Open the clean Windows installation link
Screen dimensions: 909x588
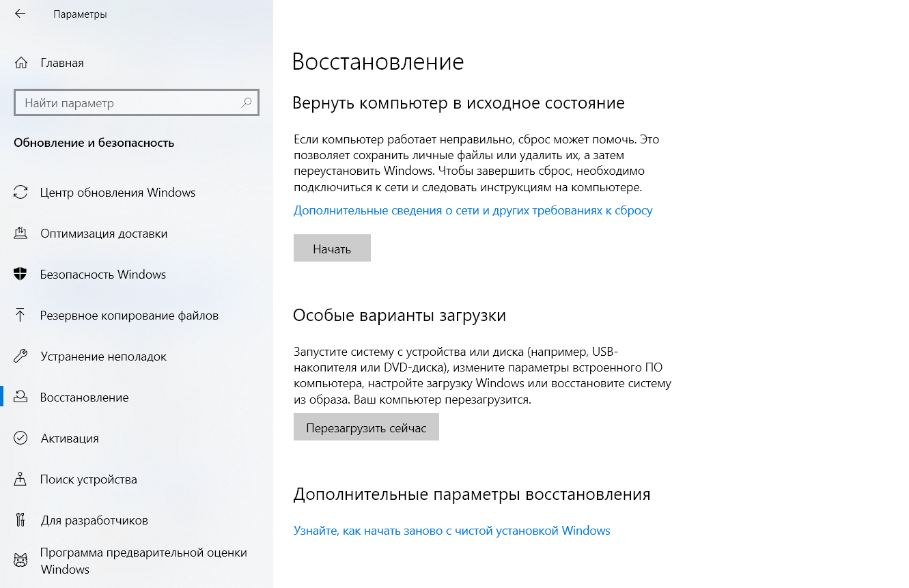[x=451, y=530]
